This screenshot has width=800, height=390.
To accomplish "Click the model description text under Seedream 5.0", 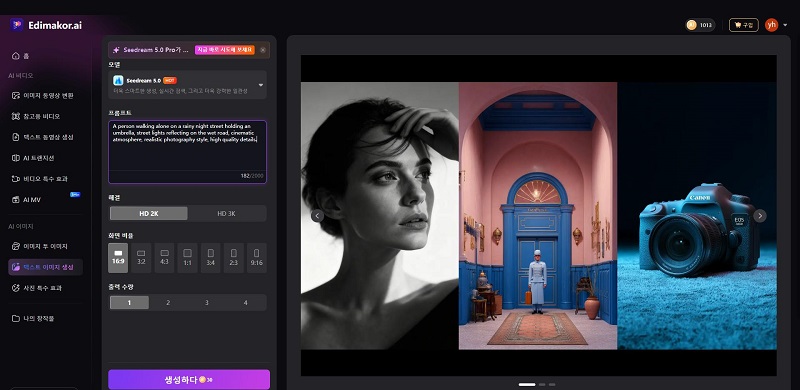I will tap(180, 91).
